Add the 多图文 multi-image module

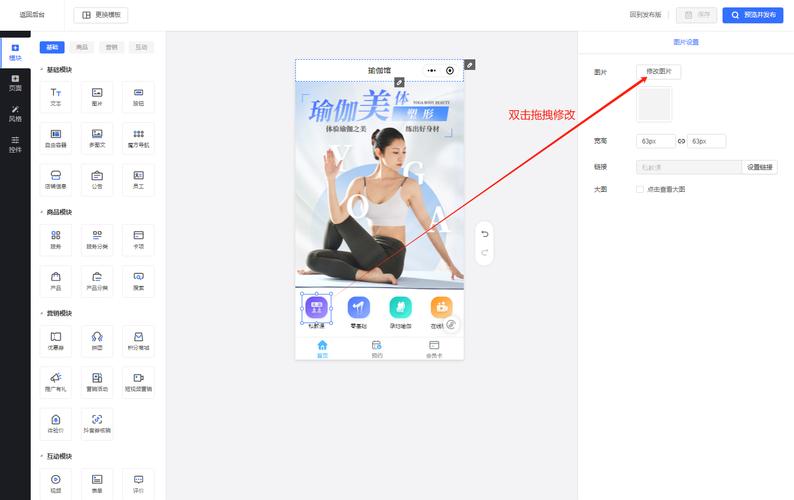97,138
